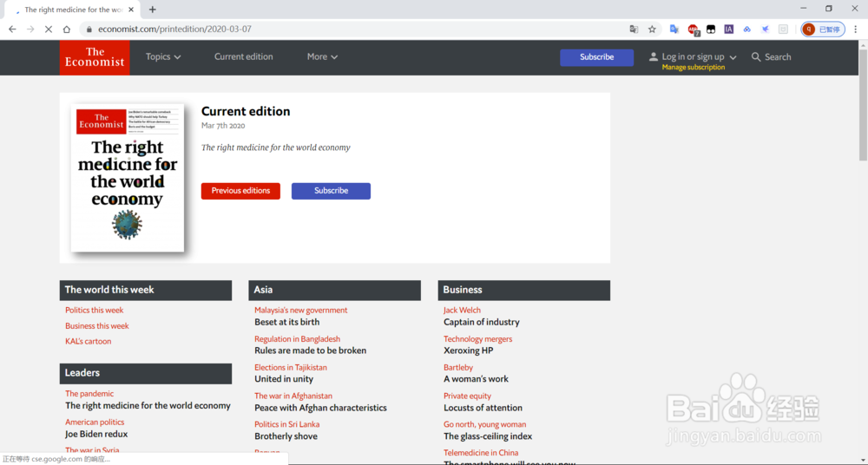
Task: Open Business this week
Action: [x=97, y=326]
